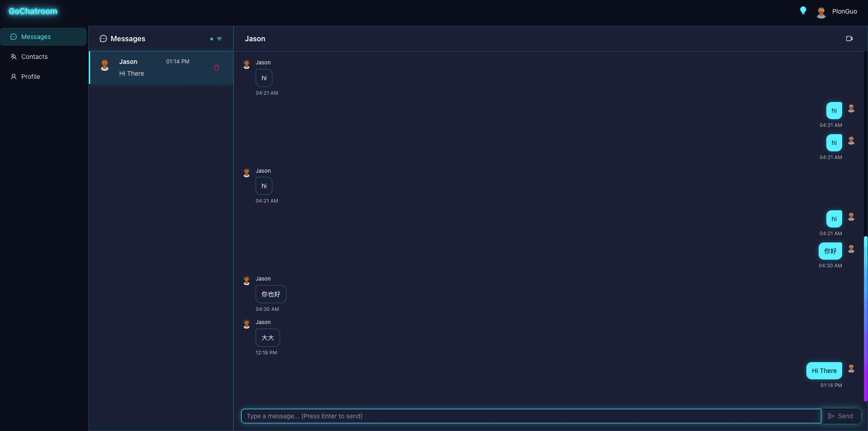Image resolution: width=868 pixels, height=431 pixels.
Task: Click Jason's avatar beside the '大大' message
Action: (247, 324)
